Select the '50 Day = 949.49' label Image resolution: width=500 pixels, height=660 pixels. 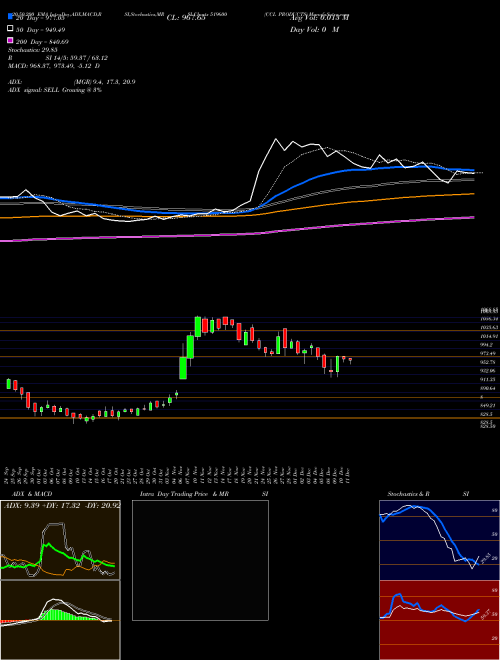coord(41,30)
